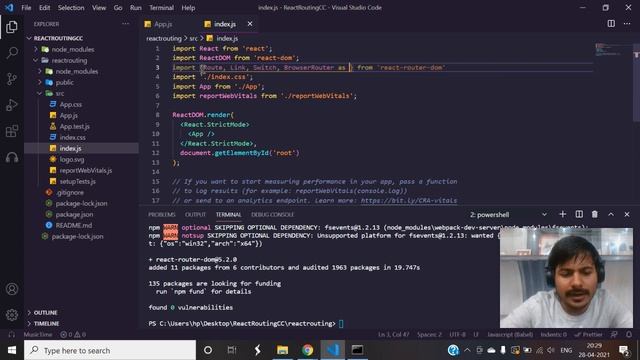Open Chrome from the taskbar
Screen dimensions: 640x360
pyautogui.click(x=308, y=350)
